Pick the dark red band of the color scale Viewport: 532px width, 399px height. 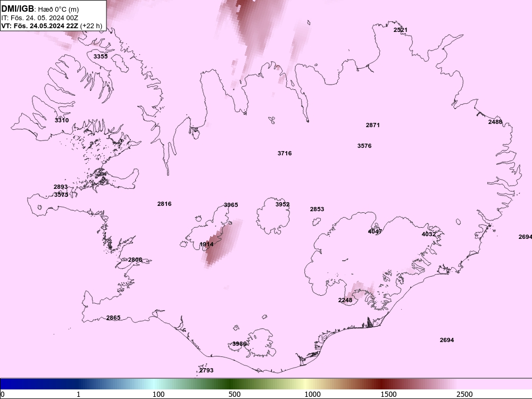click(381, 384)
